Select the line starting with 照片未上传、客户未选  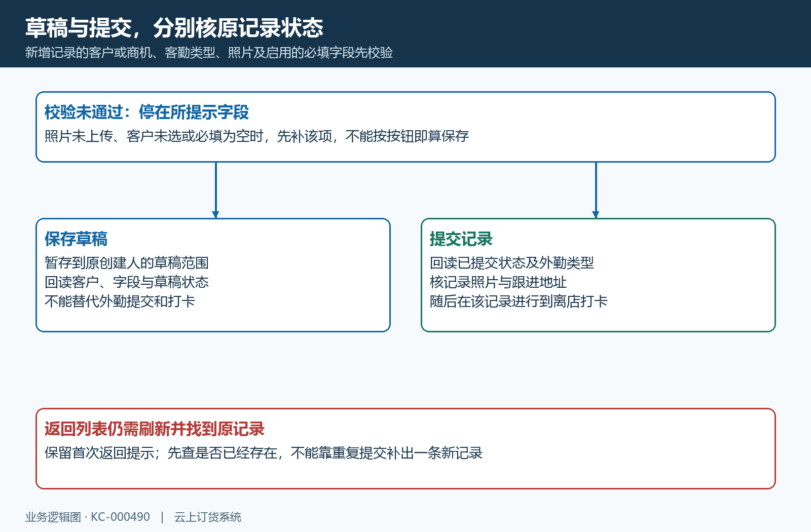(256, 136)
